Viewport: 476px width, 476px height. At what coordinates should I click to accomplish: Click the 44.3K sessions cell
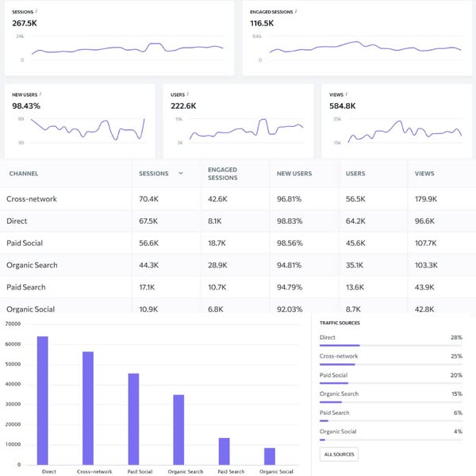pos(149,265)
